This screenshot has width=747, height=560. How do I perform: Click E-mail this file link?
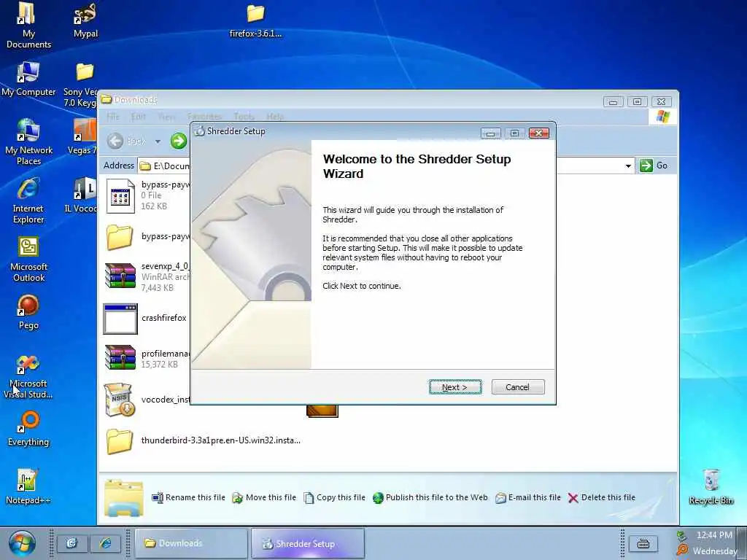pyautogui.click(x=528, y=497)
